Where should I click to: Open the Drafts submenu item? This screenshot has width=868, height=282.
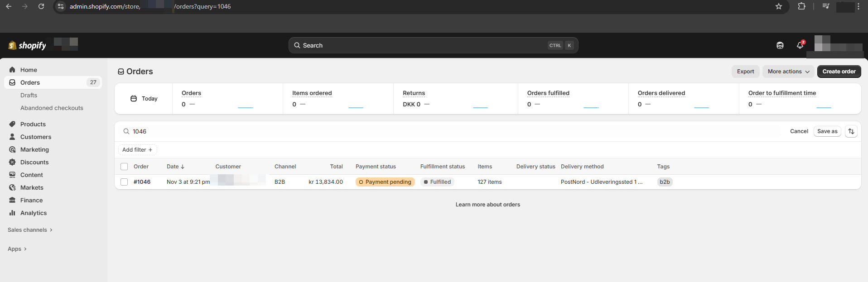29,95
